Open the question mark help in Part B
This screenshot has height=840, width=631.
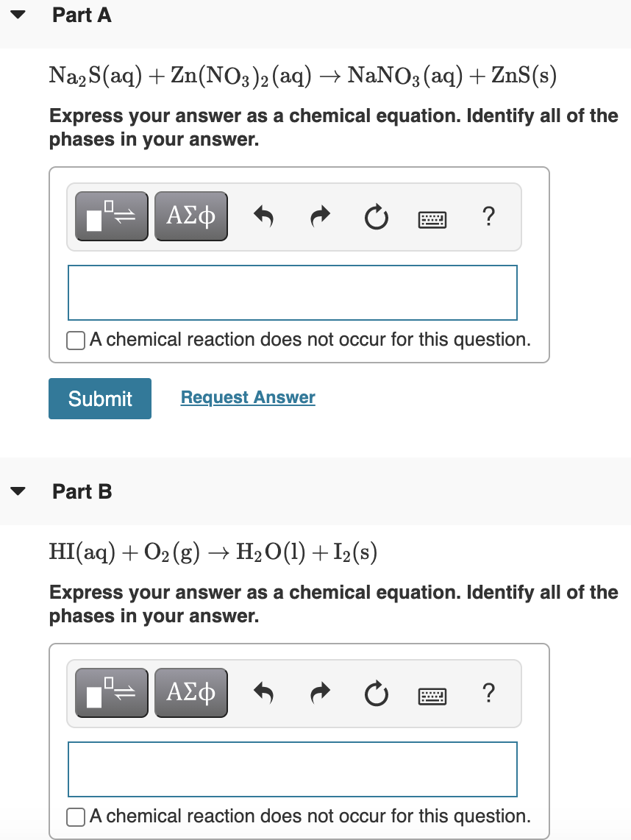488,692
